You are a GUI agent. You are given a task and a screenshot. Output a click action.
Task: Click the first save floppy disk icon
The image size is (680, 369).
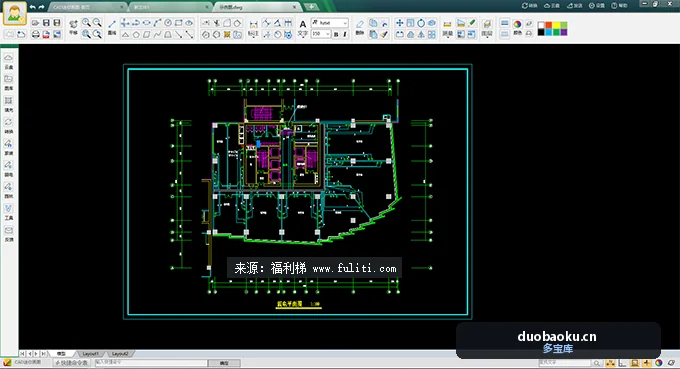click(46, 23)
